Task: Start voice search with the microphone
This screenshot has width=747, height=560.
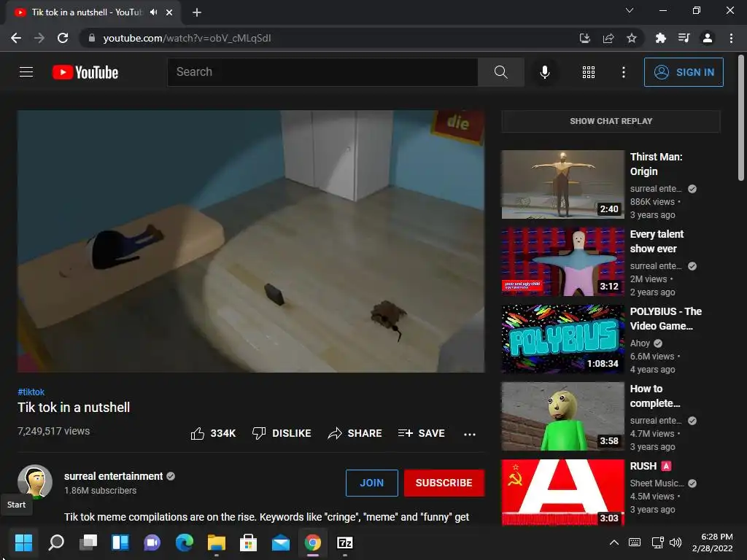Action: (x=544, y=72)
